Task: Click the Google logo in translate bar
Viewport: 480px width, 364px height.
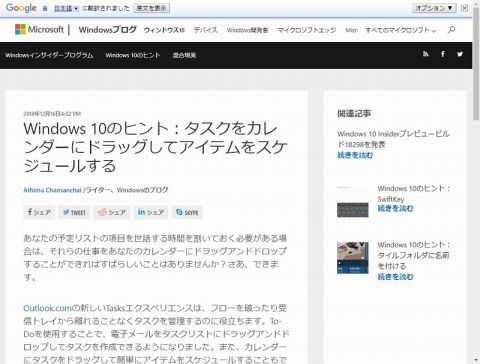Action: coord(21,8)
